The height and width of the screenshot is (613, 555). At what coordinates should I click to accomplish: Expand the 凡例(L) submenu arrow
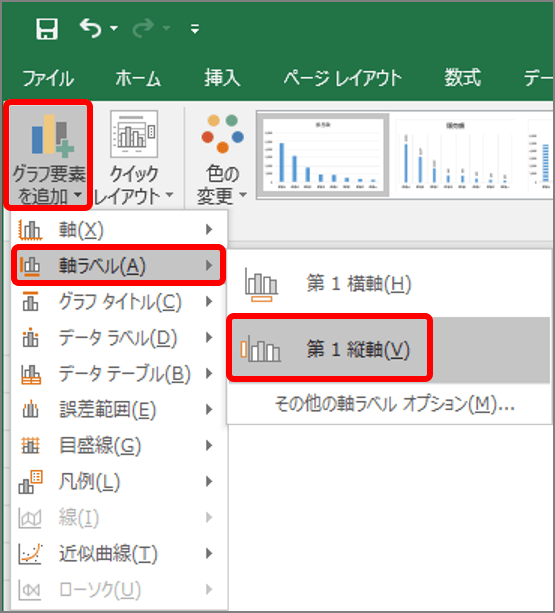(x=209, y=481)
